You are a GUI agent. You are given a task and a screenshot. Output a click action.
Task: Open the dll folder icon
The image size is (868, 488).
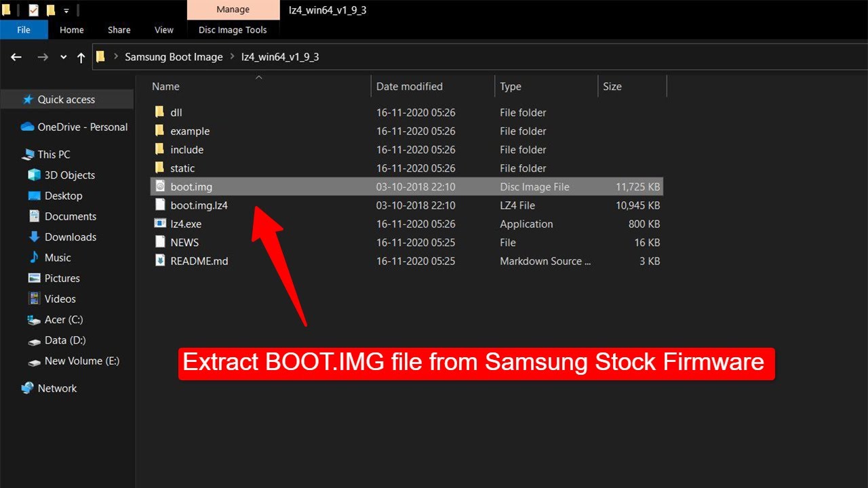pyautogui.click(x=159, y=112)
